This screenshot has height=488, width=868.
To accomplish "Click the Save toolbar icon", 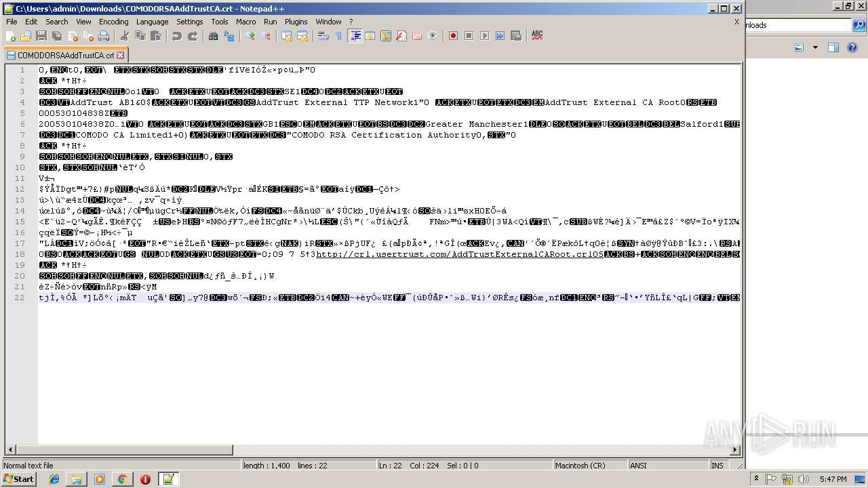I will coord(41,36).
